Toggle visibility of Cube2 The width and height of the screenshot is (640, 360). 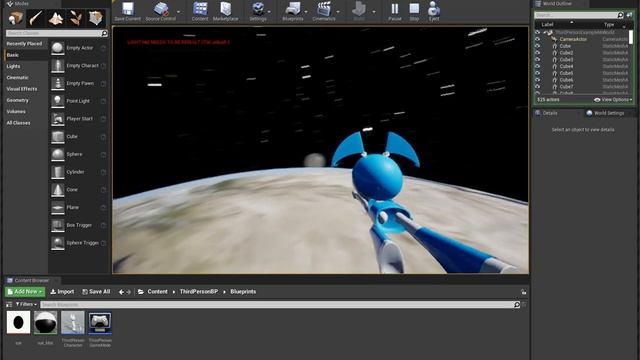pyautogui.click(x=538, y=53)
